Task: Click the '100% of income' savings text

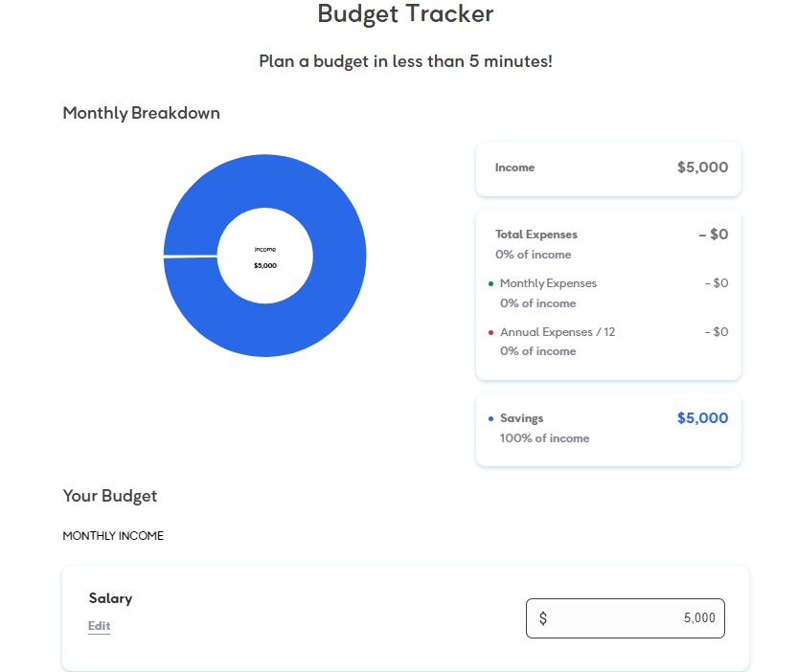Action: point(544,438)
